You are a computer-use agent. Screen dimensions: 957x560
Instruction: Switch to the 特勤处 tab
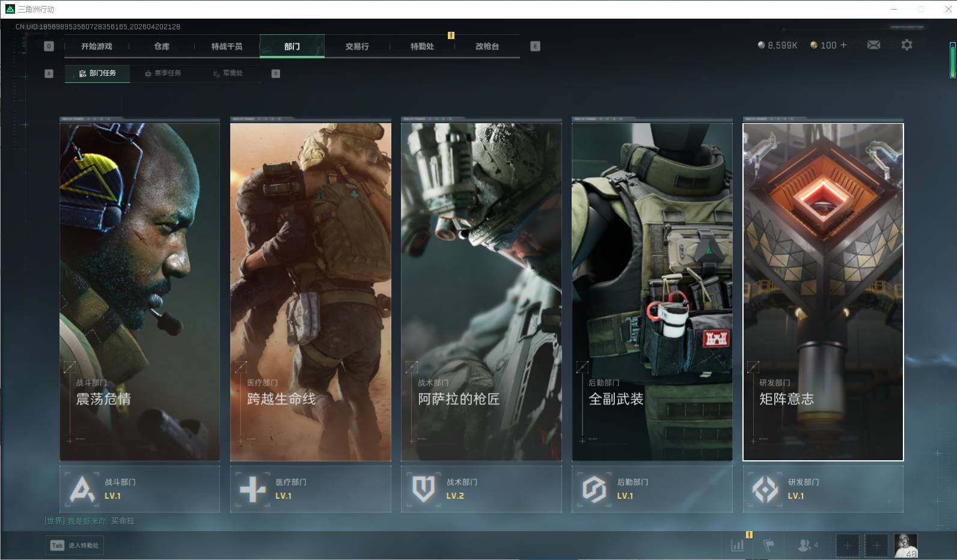(422, 46)
